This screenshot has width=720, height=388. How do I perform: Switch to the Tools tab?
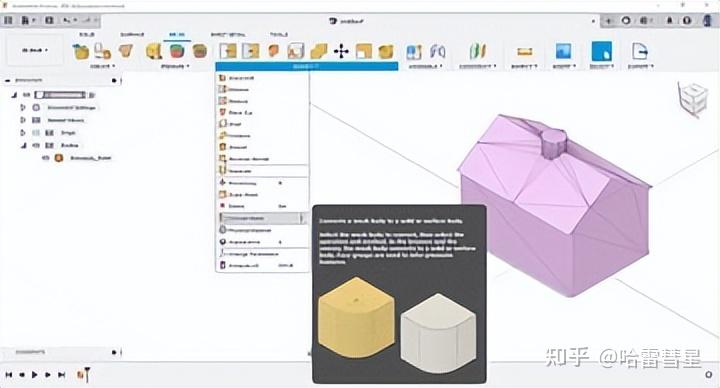(279, 34)
